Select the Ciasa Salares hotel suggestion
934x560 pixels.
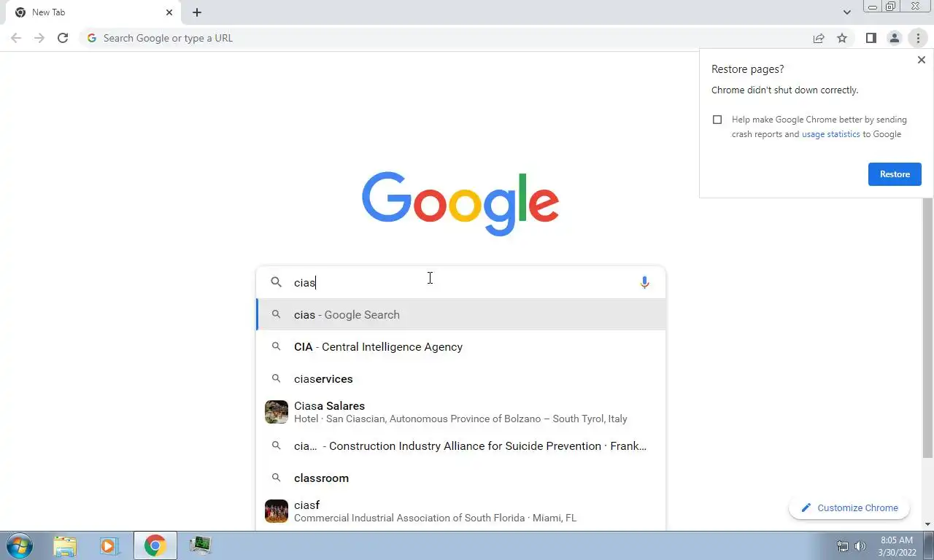[461, 412]
